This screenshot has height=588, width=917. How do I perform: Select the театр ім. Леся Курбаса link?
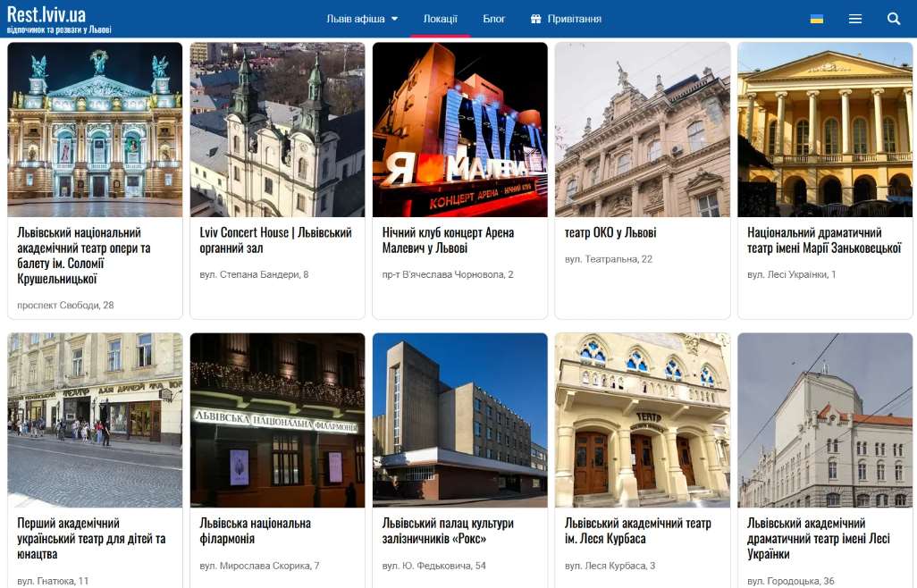638,531
